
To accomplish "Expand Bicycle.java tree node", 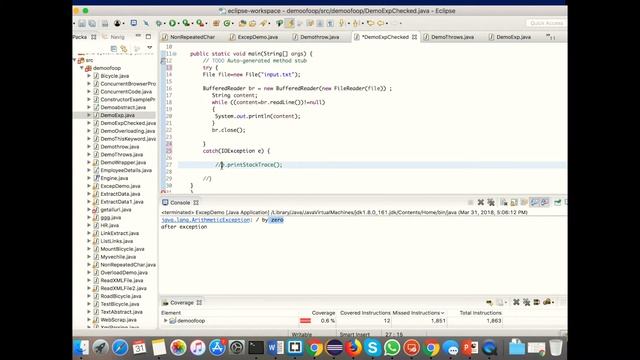I will point(89,76).
